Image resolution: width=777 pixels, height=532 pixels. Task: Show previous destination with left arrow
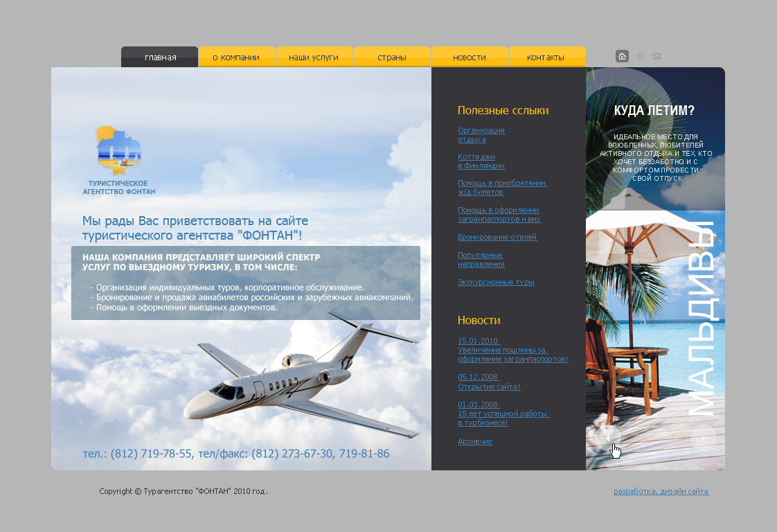click(x=607, y=438)
